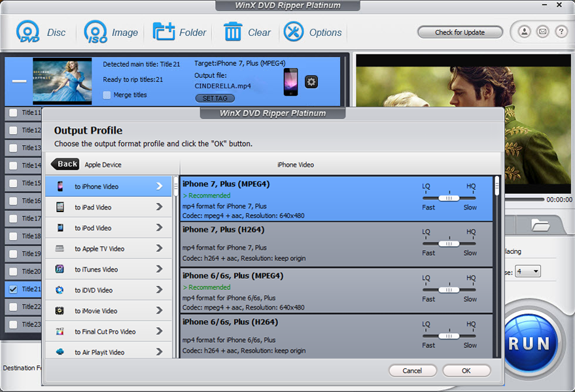575x392 pixels.
Task: Select to Apple TV Video category
Action: (x=109, y=249)
